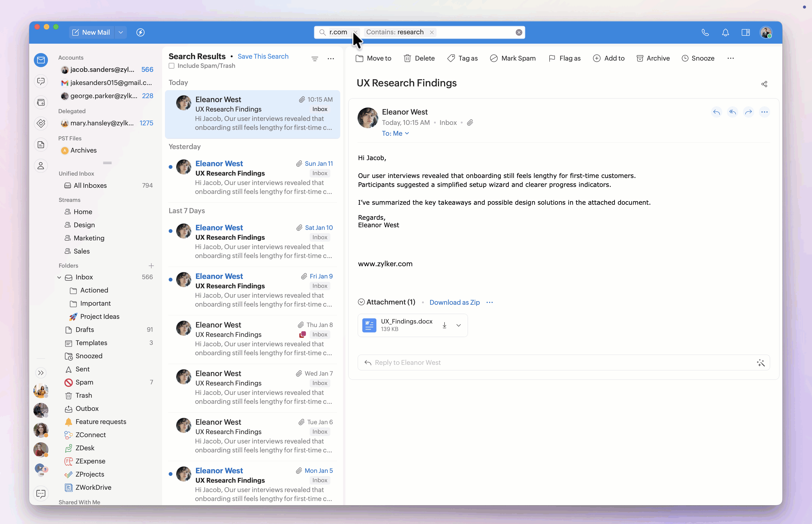This screenshot has height=524, width=812.
Task: Open the Drafts folder
Action: [84, 329]
